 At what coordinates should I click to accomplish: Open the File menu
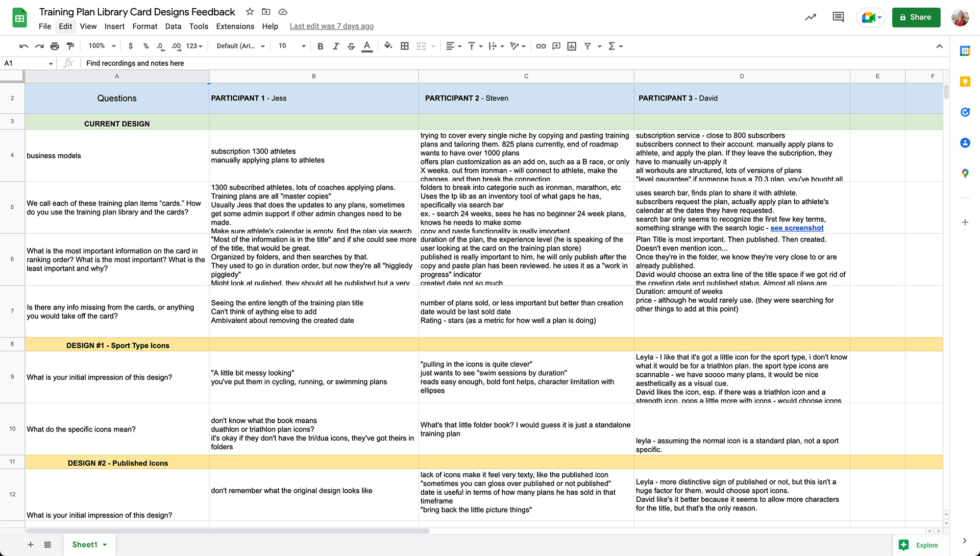(45, 26)
